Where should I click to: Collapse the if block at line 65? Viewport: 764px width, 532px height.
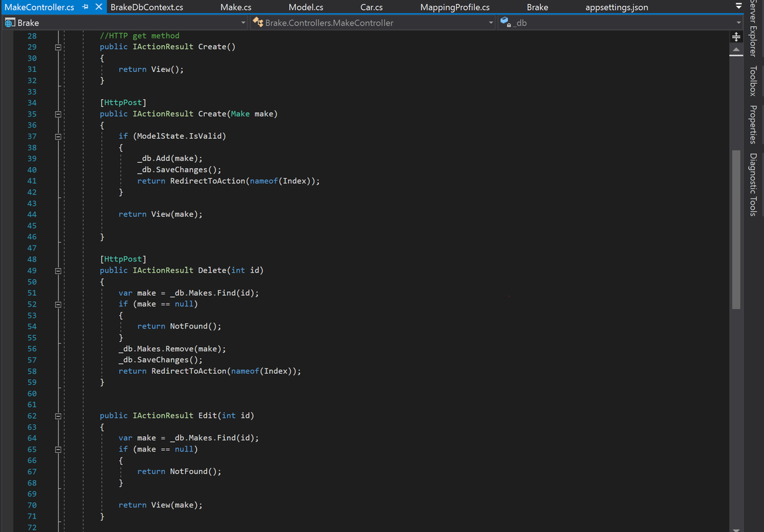(58, 450)
